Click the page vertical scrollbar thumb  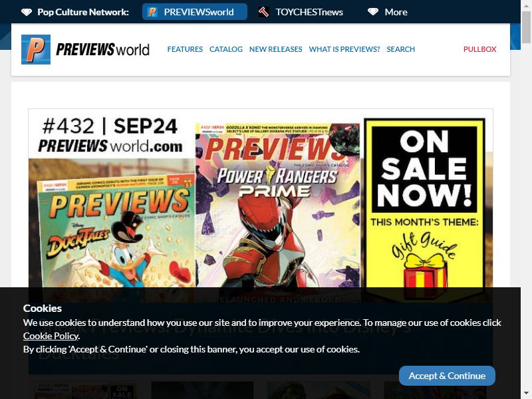tap(526, 27)
